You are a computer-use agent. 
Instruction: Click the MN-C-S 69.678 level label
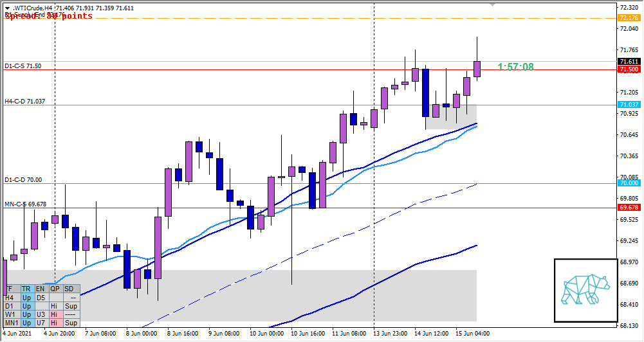pos(26,204)
